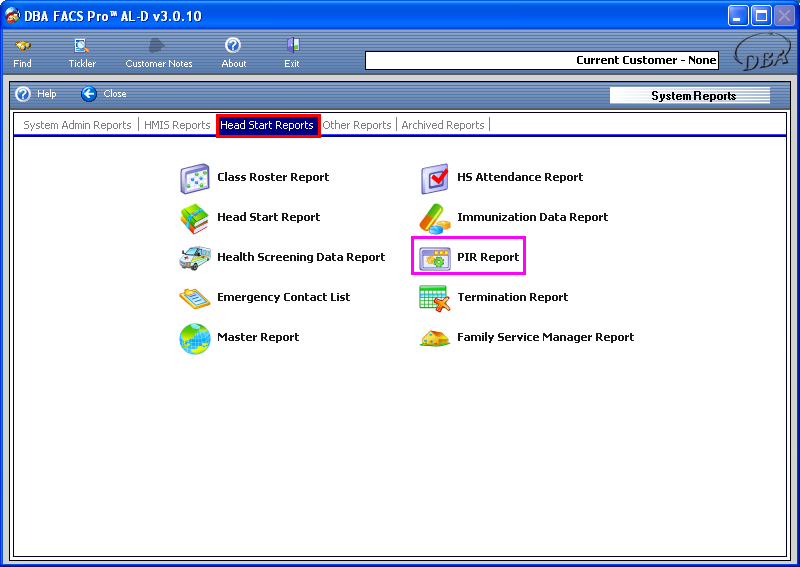Screen dimensions: 800x567
Task: Click the Help button
Action: coord(36,94)
